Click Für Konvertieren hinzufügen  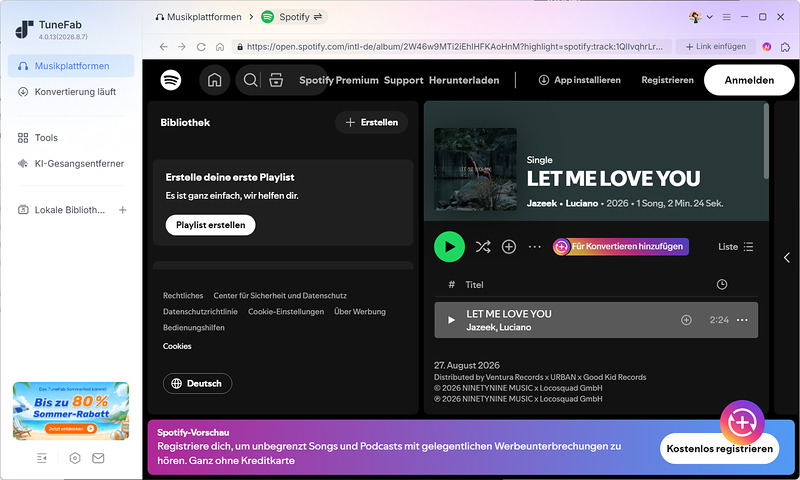[x=620, y=247]
